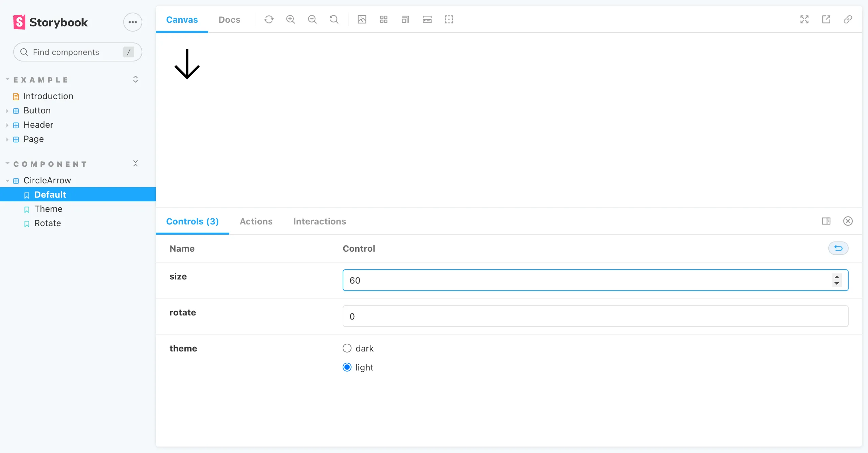Collapse the CircleArrow component node
868x453 pixels.
click(x=47, y=180)
